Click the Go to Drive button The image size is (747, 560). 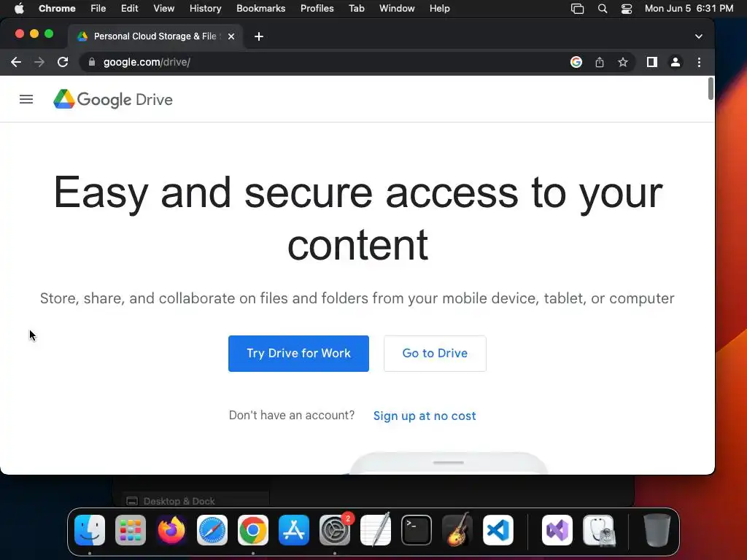pos(435,354)
